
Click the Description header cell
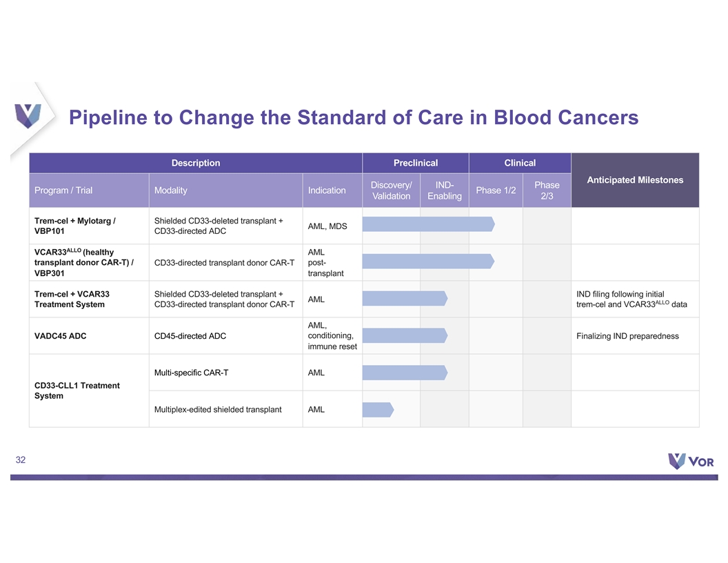coord(196,163)
